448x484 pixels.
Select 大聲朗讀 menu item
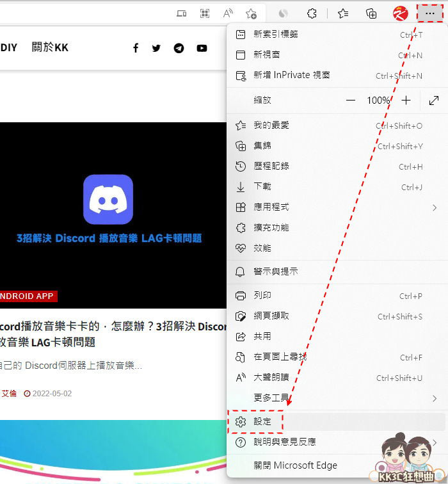point(337,378)
